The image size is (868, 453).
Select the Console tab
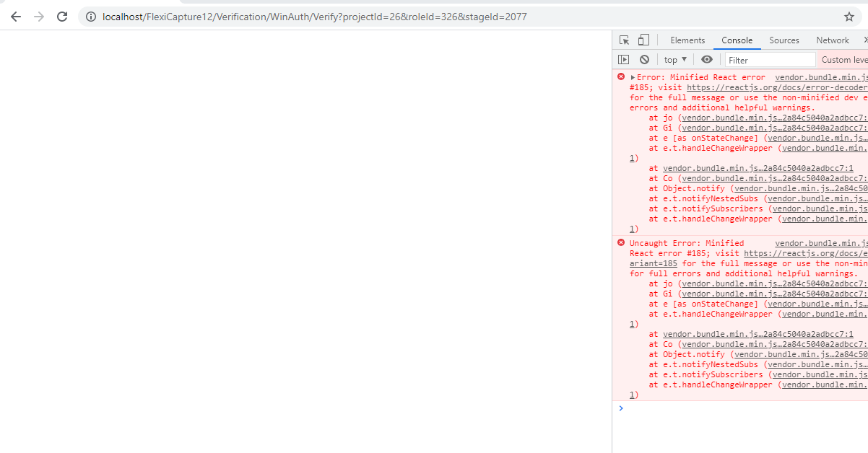point(737,40)
